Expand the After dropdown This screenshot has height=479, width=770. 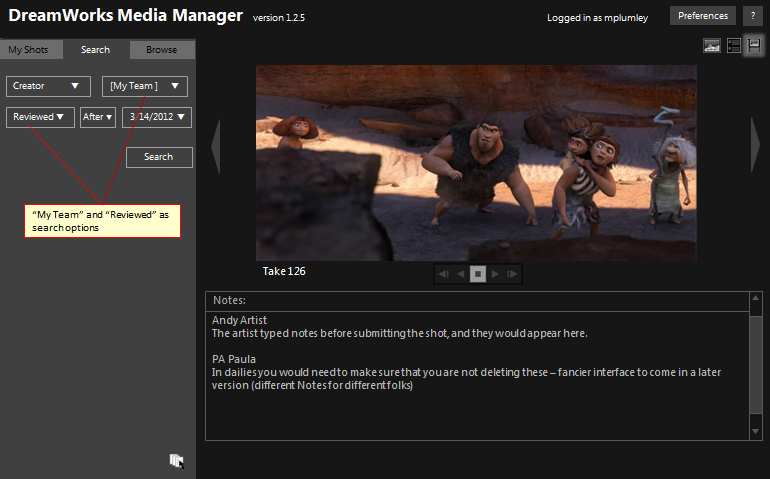point(98,117)
